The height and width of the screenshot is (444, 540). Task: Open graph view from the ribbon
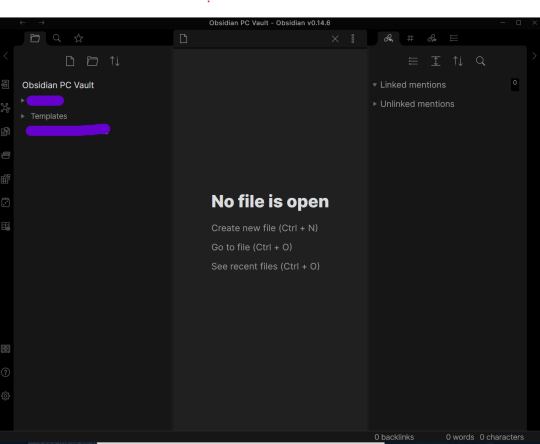pos(6,108)
